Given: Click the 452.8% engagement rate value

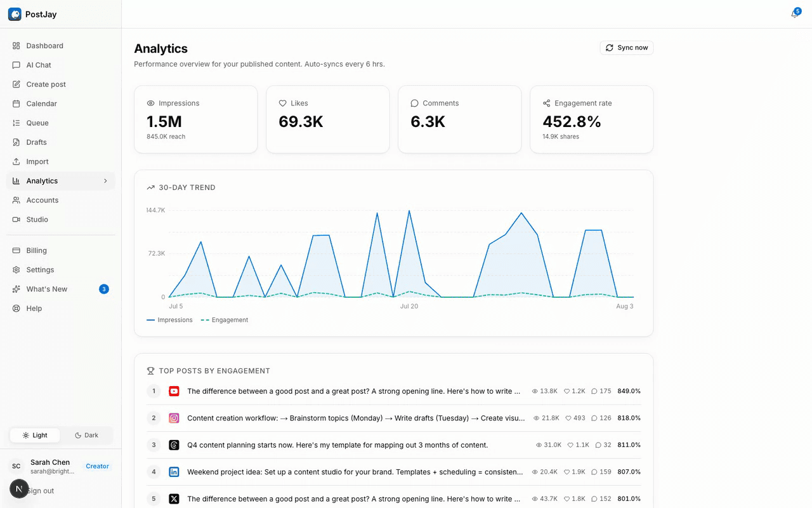Looking at the screenshot, I should tap(572, 121).
